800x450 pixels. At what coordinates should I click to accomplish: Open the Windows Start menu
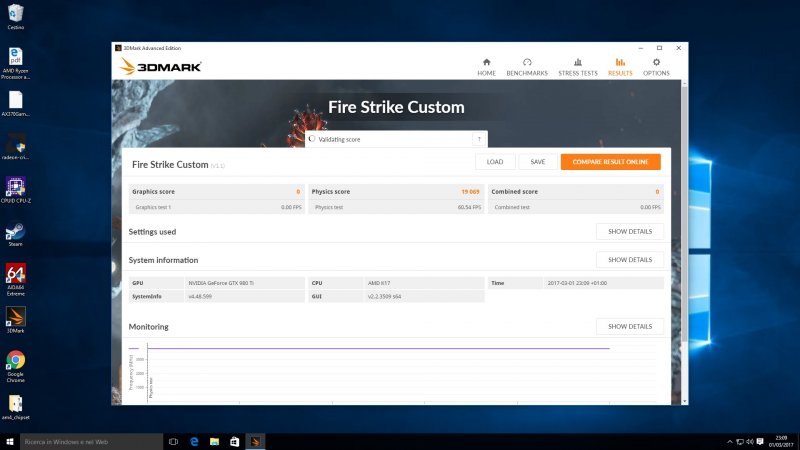pyautogui.click(x=10, y=442)
